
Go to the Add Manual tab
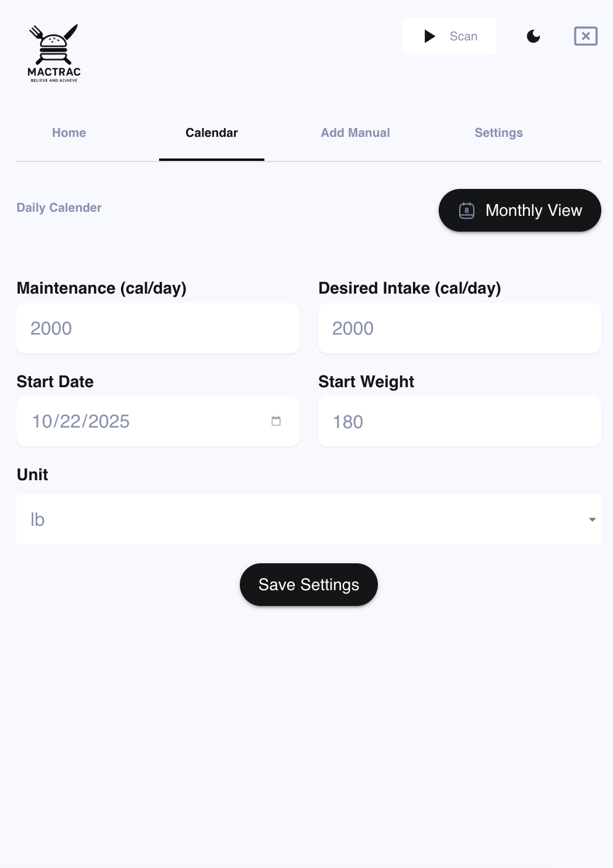[355, 133]
